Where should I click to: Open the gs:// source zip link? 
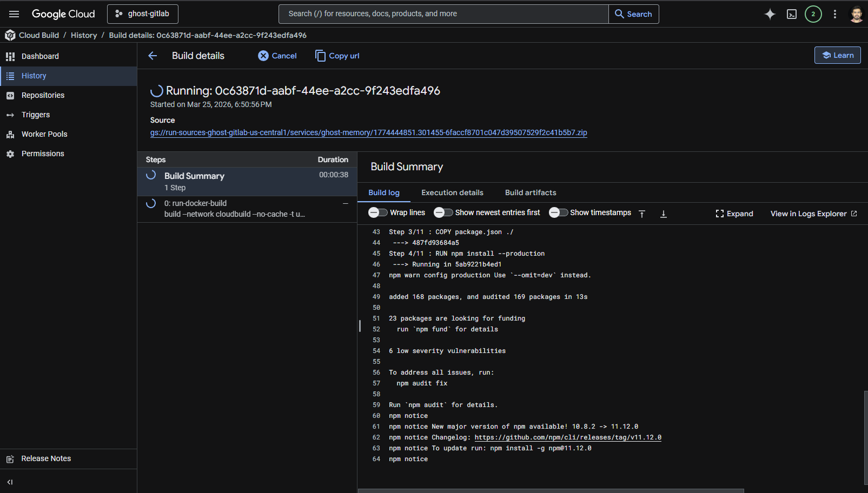(x=369, y=132)
